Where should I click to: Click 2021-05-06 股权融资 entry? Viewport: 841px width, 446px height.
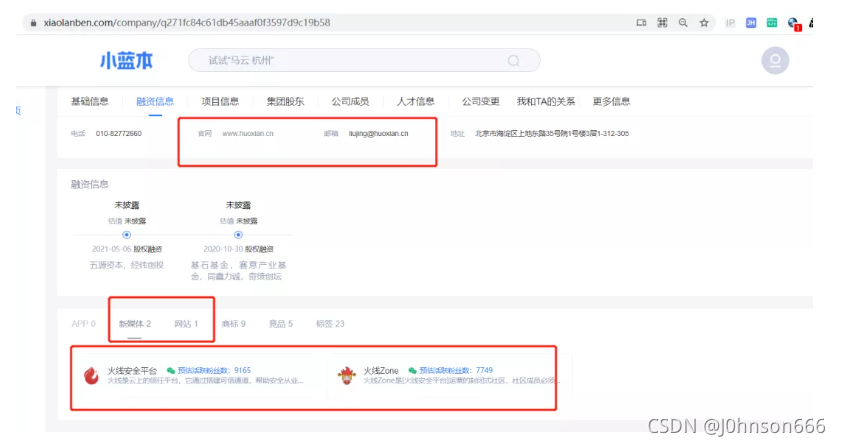point(127,249)
